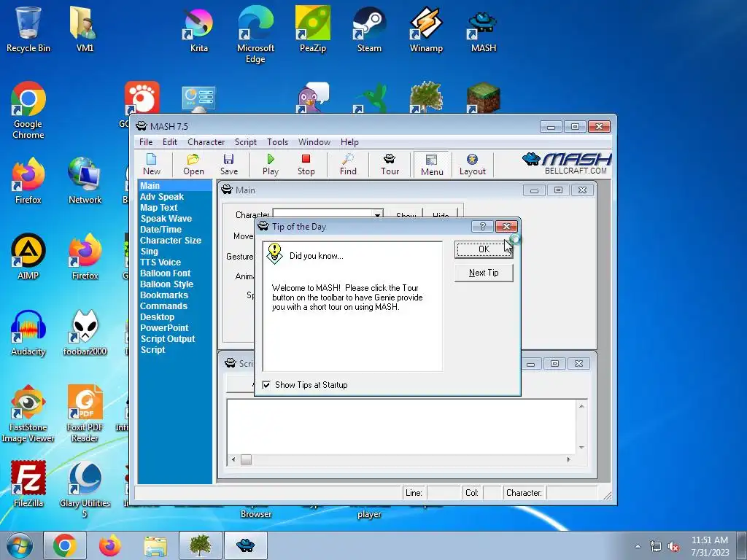Show another tip with Next Tip
747x560 pixels.
click(x=484, y=273)
